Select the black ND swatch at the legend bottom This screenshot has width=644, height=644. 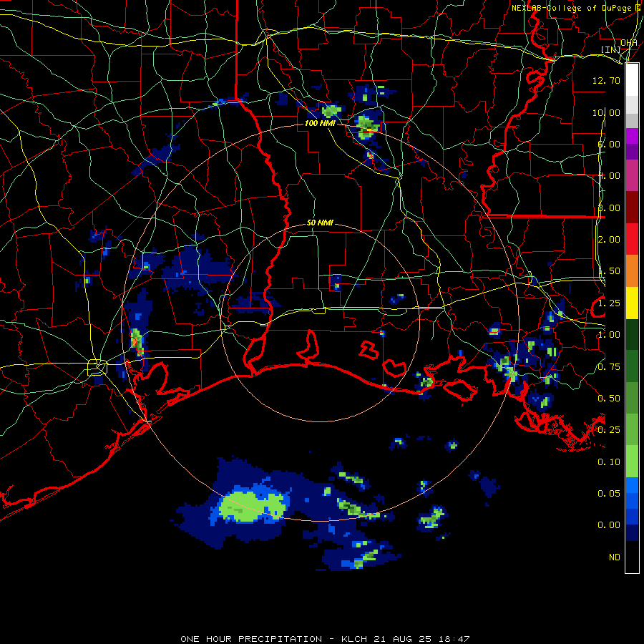(632, 557)
